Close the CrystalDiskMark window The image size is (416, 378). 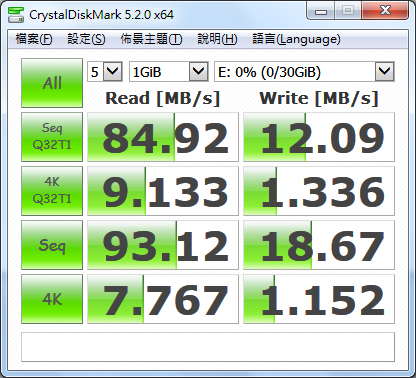click(385, 11)
